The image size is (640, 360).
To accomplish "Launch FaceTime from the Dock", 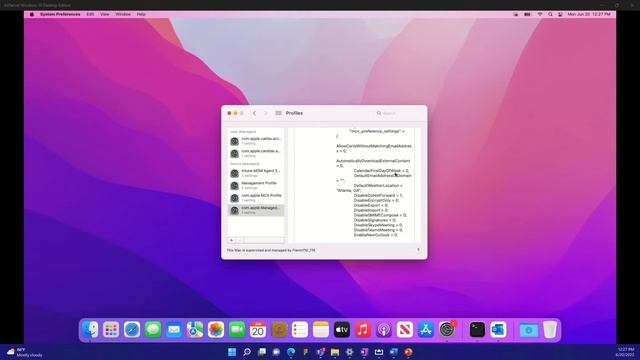I will point(237,329).
